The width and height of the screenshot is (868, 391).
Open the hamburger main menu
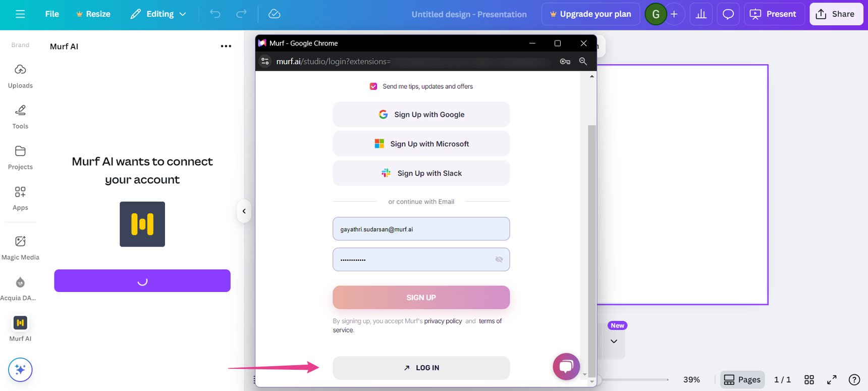20,14
